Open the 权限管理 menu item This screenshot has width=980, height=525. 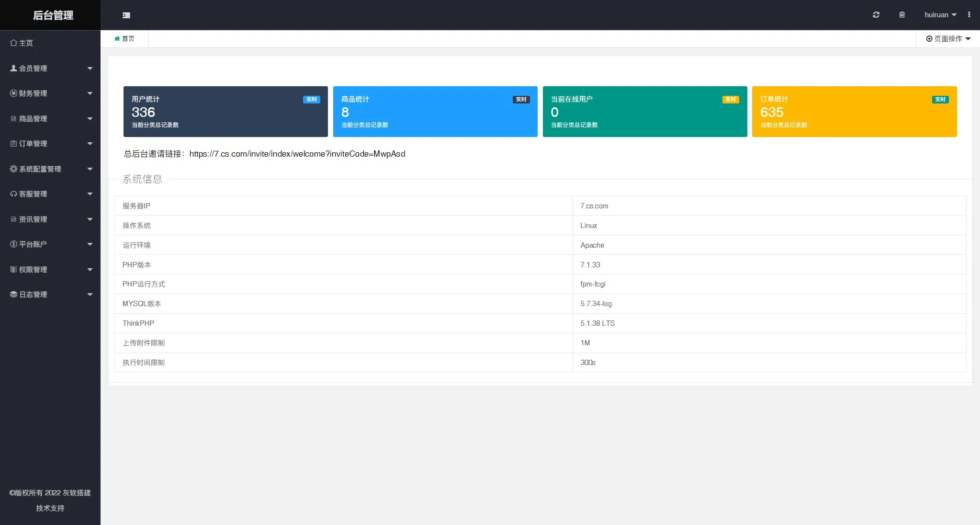tap(33, 270)
